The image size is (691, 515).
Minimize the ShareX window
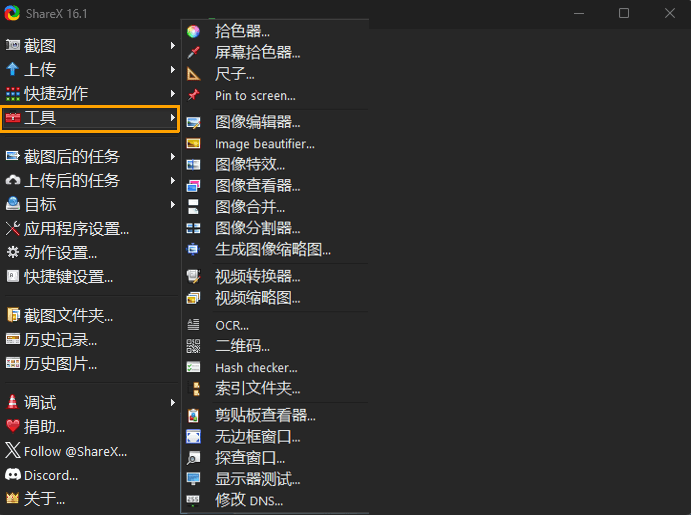579,13
